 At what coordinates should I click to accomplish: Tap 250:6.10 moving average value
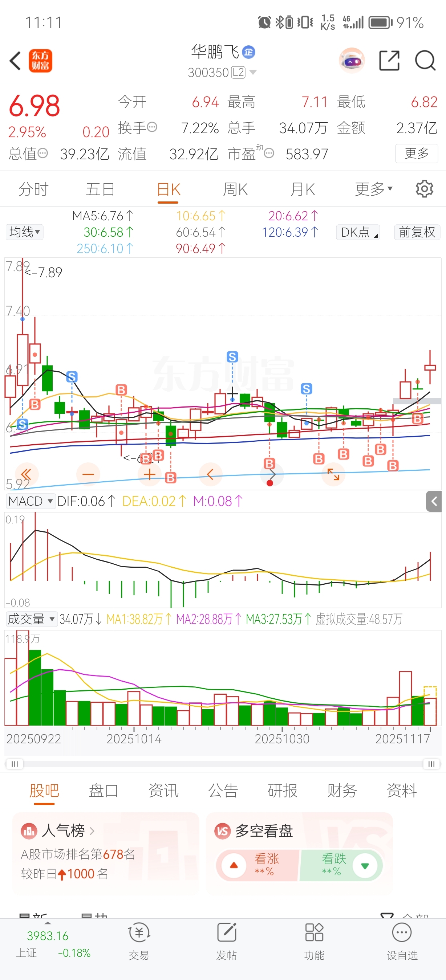tap(105, 248)
